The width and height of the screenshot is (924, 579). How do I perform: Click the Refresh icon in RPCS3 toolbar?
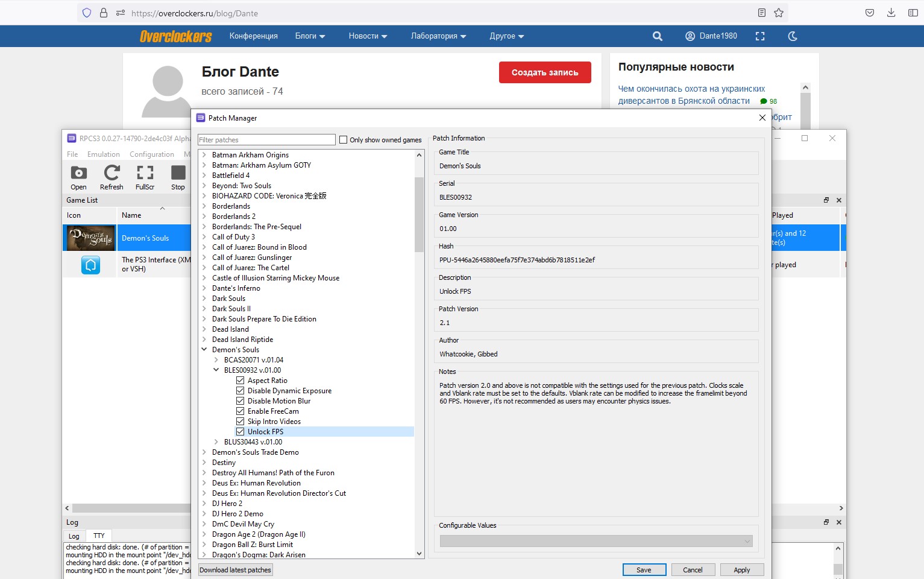(x=112, y=173)
